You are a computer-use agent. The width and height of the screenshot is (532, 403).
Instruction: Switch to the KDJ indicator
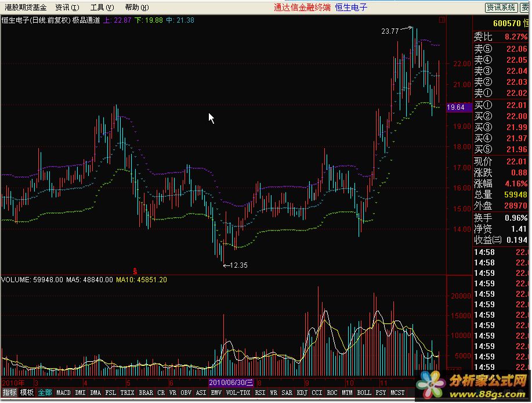[302, 393]
